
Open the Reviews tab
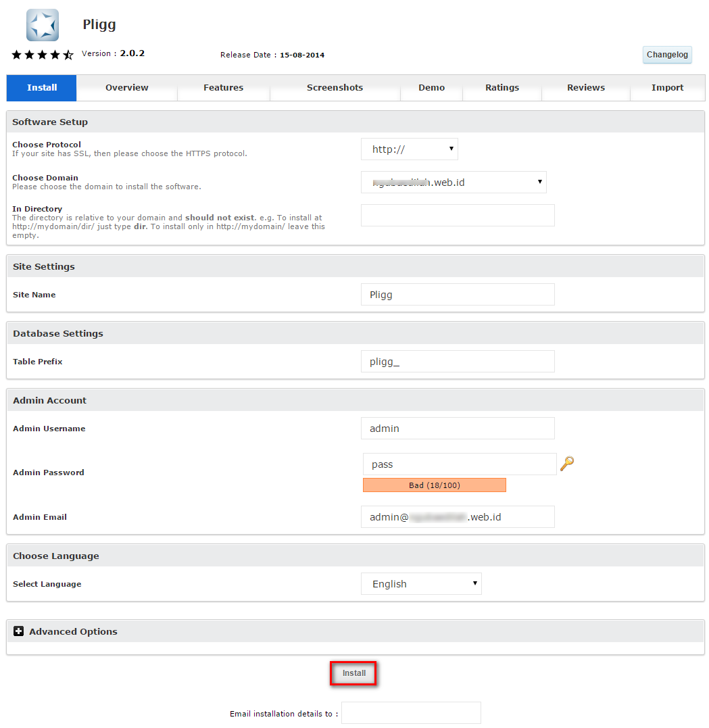click(x=586, y=88)
